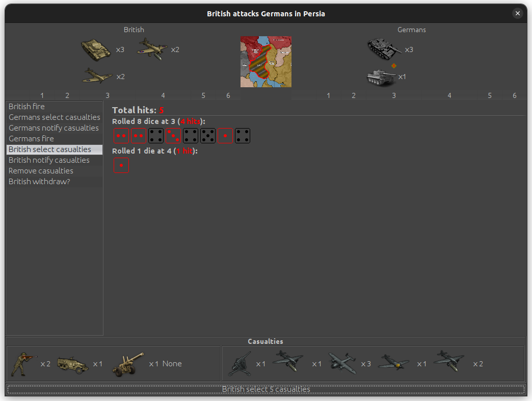The image size is (532, 401).
Task: Click 'Rolled 8 dice at 3' label
Action: click(x=158, y=121)
